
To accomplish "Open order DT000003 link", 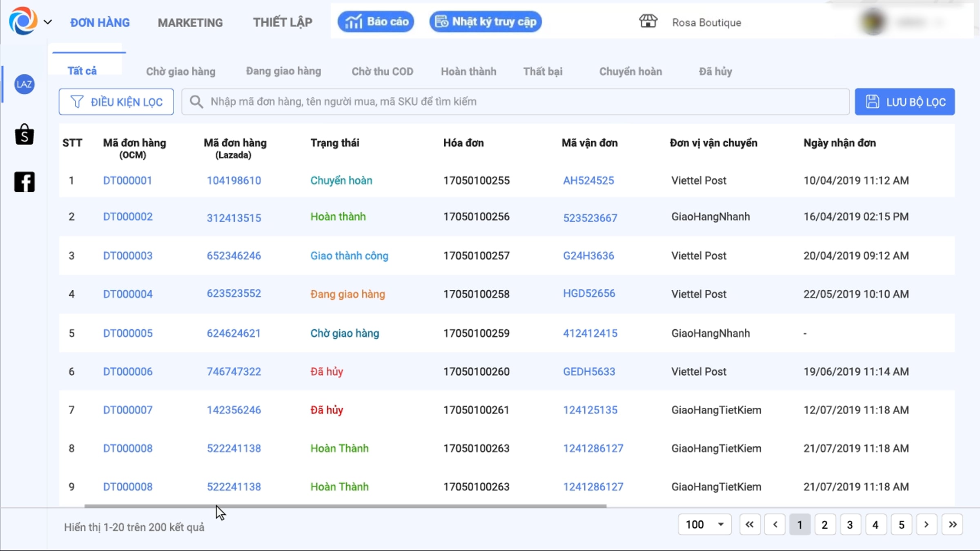I will tap(128, 256).
